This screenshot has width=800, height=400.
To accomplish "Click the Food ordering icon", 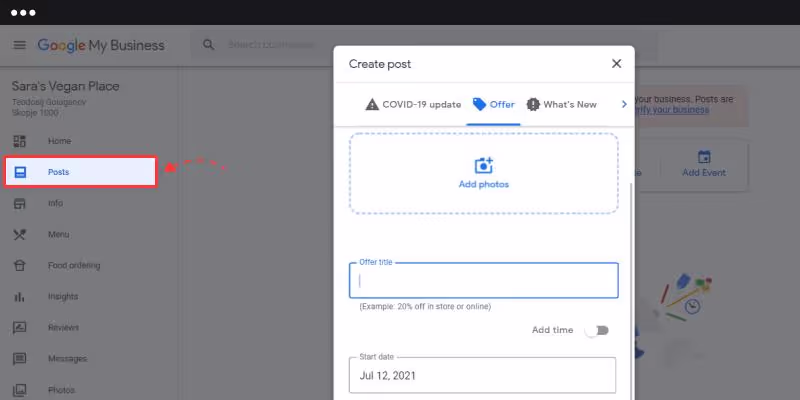I will tap(19, 266).
